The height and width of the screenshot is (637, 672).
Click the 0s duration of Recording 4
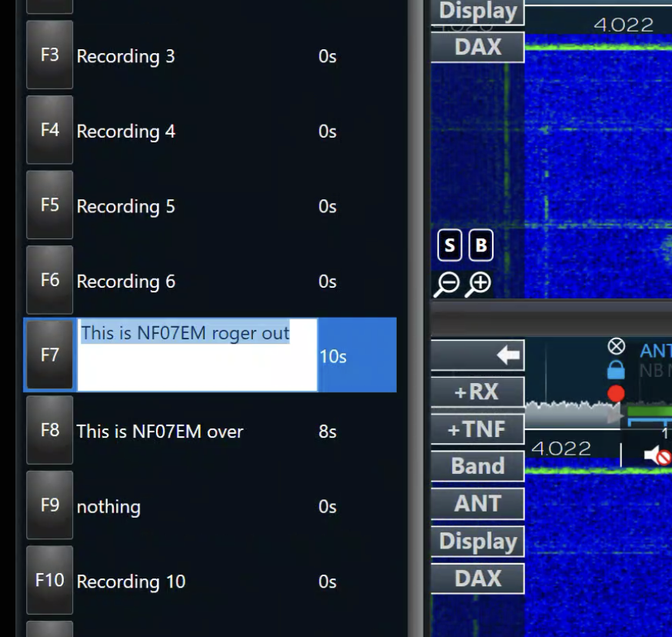328,132
